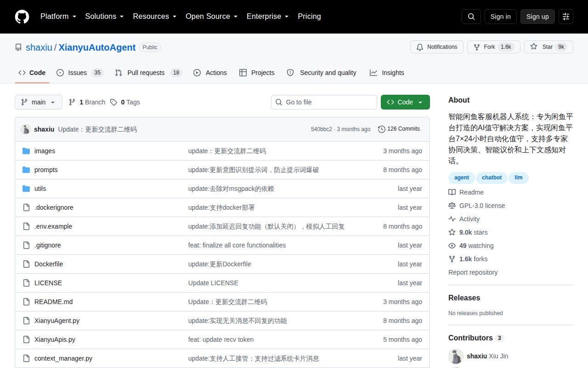Screen dimensions: 588x368
Task: Open commit hash 540bbc2
Action: [321, 129]
